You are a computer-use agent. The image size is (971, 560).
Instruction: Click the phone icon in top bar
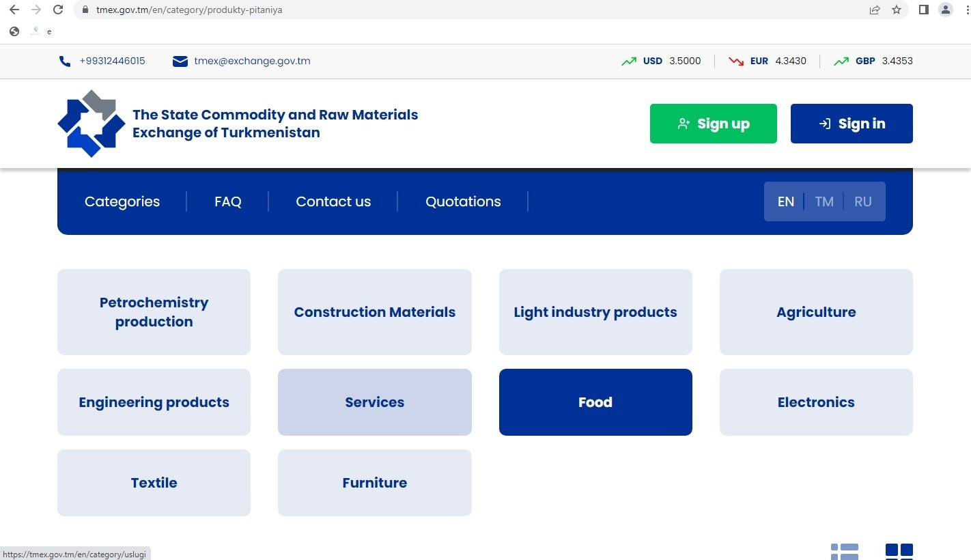point(65,61)
